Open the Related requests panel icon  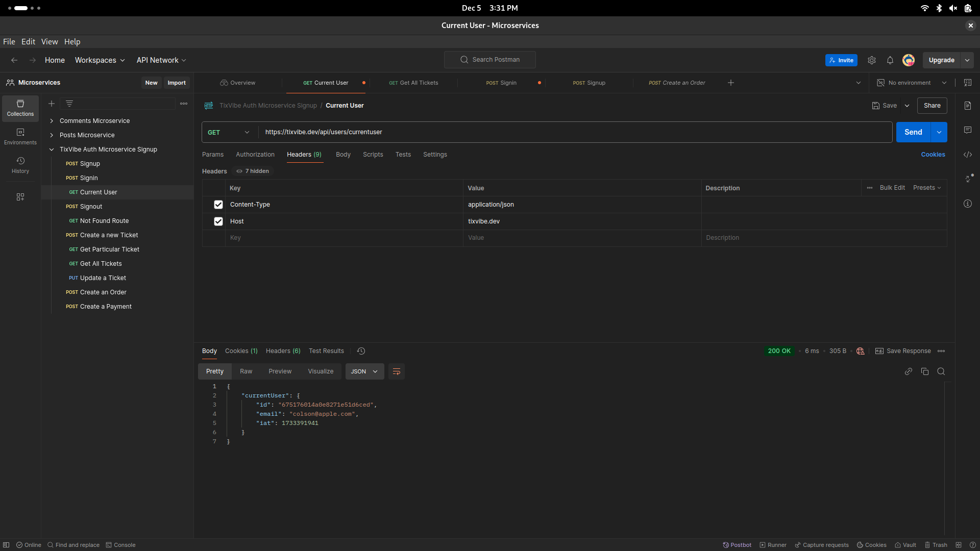click(969, 178)
